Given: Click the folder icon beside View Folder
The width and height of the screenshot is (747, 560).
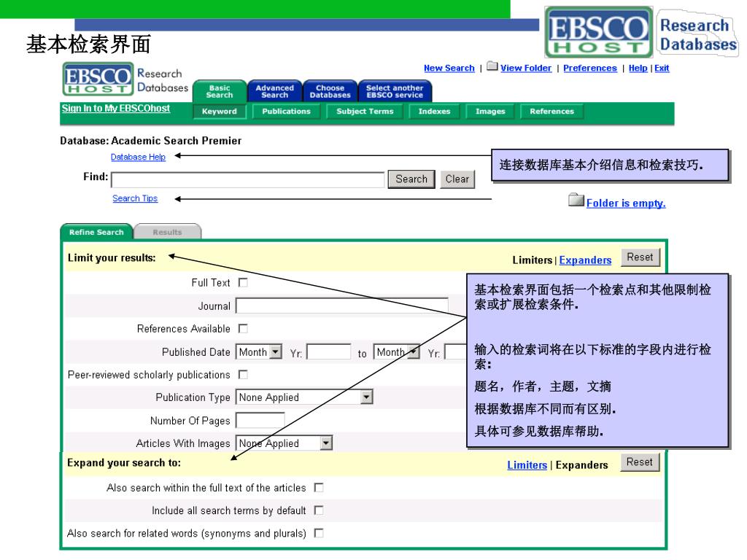Looking at the screenshot, I should point(492,66).
